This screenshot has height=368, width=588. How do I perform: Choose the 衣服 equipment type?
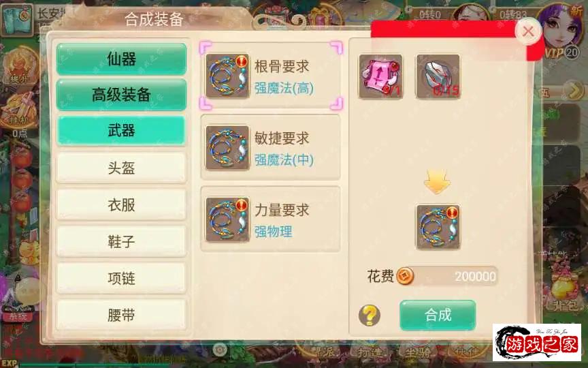click(121, 204)
